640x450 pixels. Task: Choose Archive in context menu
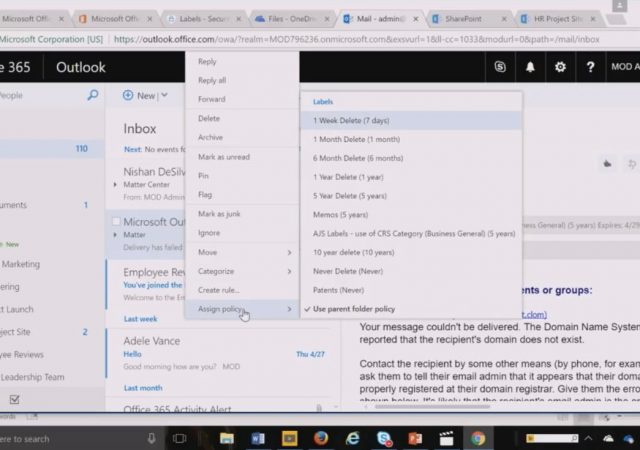[x=242, y=137]
